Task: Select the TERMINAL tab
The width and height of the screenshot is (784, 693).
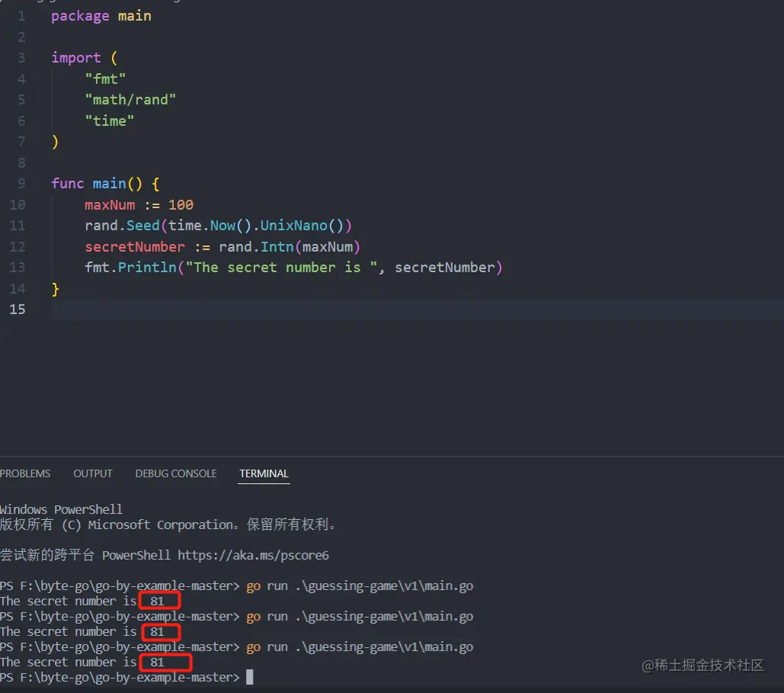Action: click(x=264, y=473)
